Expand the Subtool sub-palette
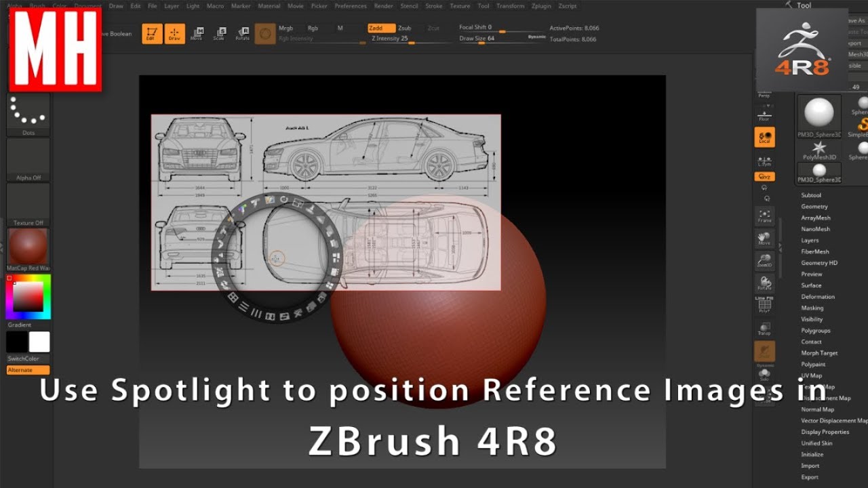868x488 pixels. click(x=811, y=195)
